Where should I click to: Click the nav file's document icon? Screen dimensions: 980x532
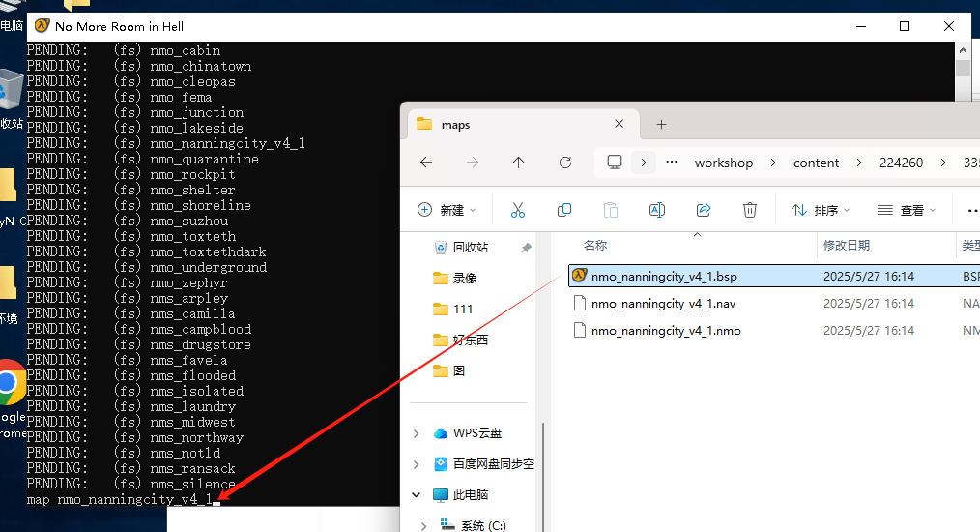click(579, 303)
